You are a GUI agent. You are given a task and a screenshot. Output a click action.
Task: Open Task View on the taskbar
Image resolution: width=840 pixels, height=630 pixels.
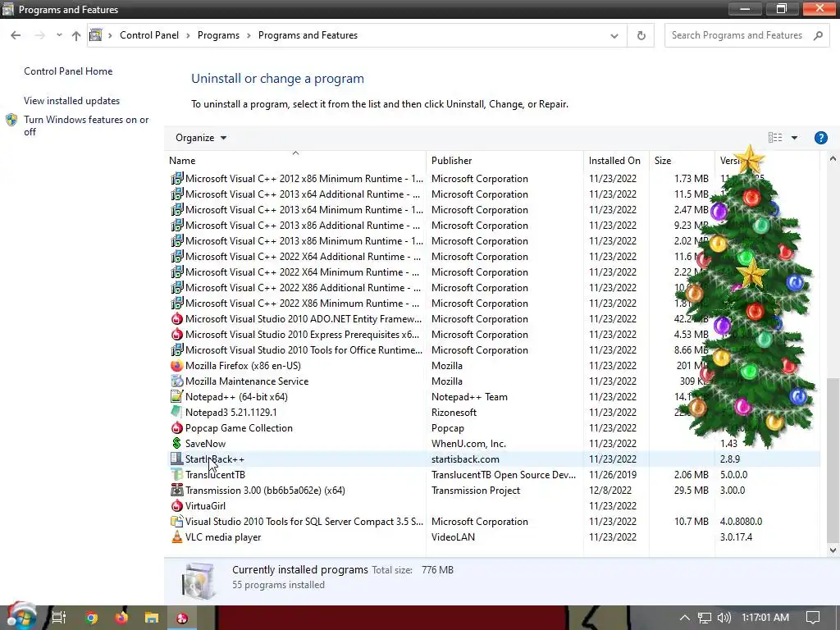click(x=58, y=618)
